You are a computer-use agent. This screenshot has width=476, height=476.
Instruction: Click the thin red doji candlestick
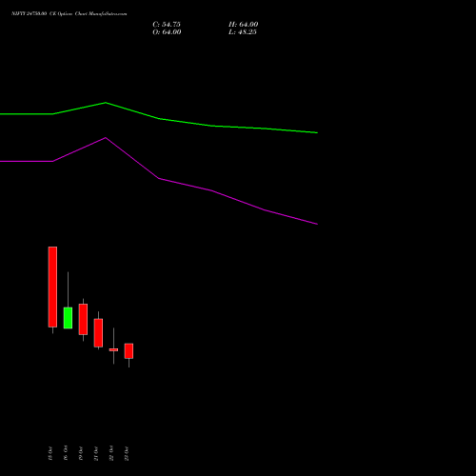tap(113, 349)
